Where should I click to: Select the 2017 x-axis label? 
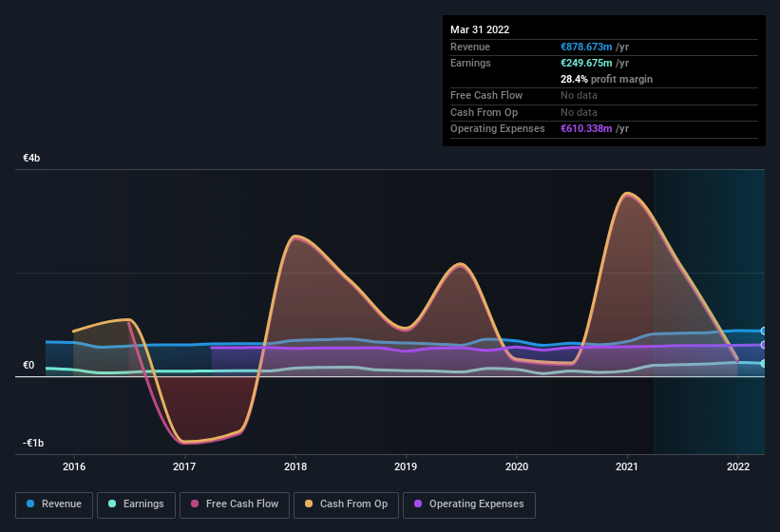184,466
